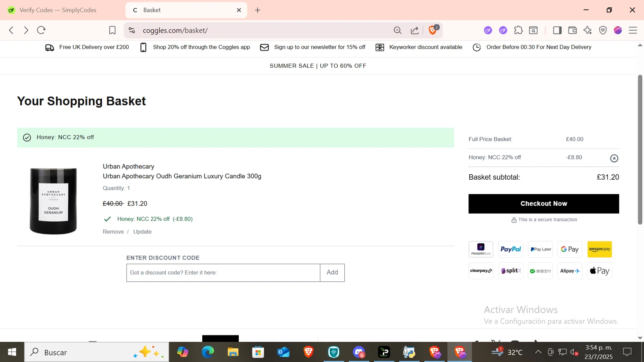Screen dimensions: 644x362
Task: Share this page via the share icon
Action: click(415, 30)
